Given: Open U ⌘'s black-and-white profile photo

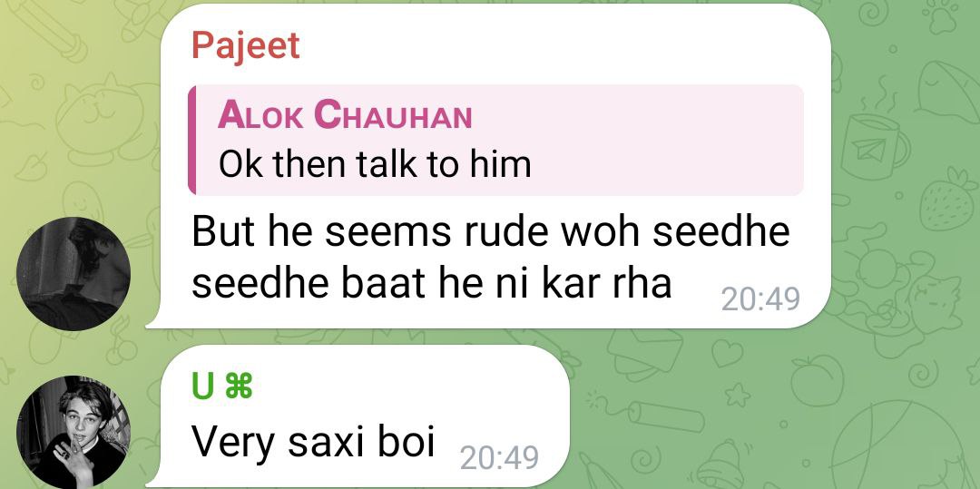Looking at the screenshot, I should pos(73,432).
